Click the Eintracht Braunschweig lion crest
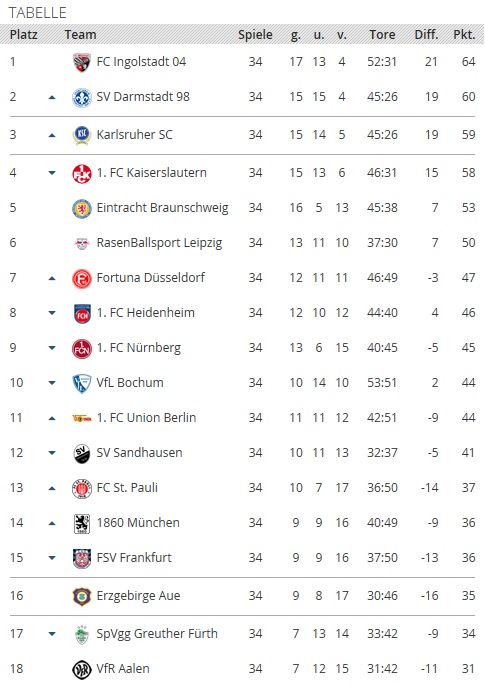485x689 pixels. coord(82,208)
